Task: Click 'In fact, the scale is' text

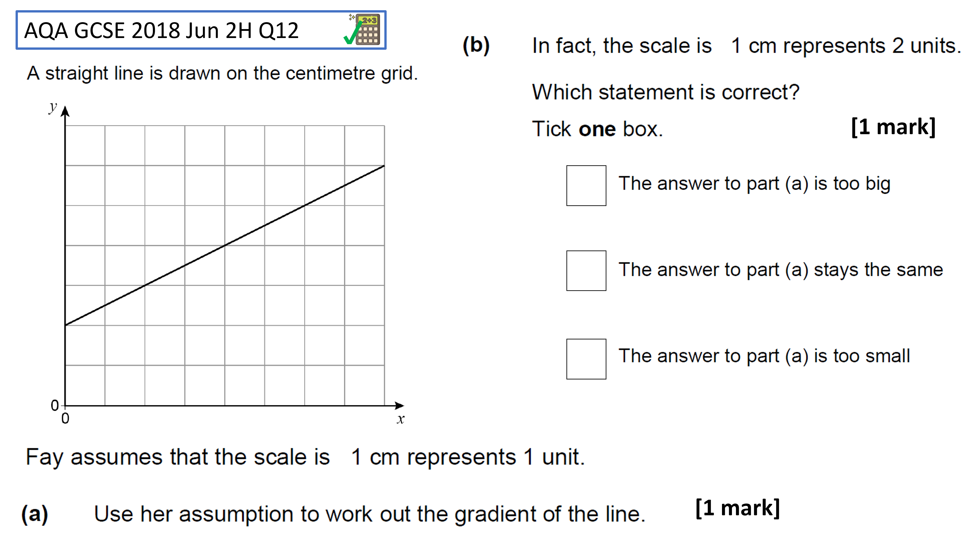Action: coord(622,46)
